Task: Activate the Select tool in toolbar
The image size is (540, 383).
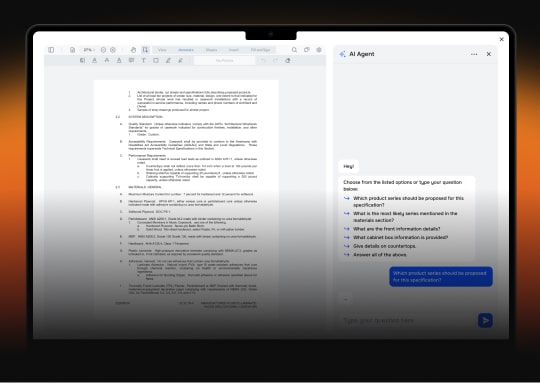Action: [145, 50]
